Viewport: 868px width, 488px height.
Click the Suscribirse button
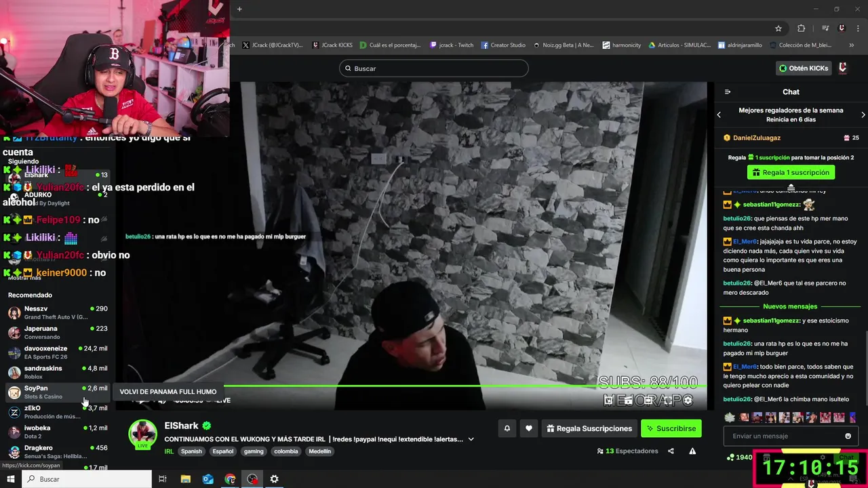point(671,428)
